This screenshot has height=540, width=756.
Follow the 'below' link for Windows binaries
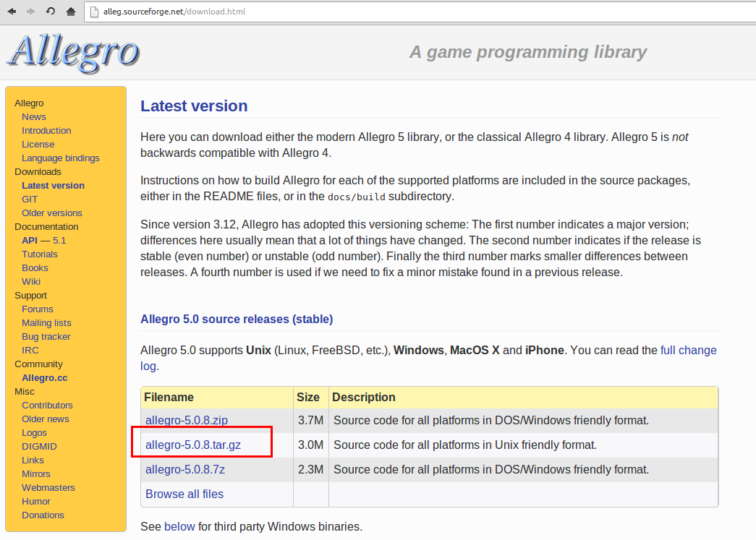179,526
